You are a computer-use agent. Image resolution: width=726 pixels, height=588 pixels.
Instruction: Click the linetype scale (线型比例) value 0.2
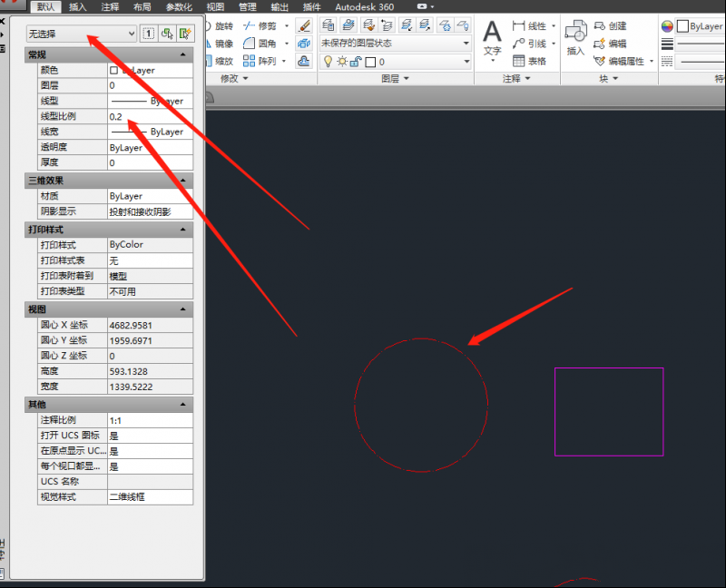pyautogui.click(x=150, y=116)
